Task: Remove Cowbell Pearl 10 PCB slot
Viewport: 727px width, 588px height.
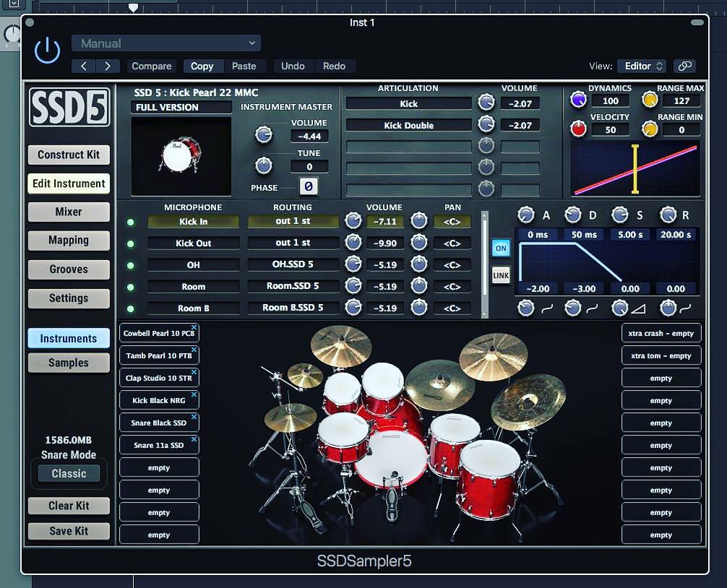Action: 194,329
